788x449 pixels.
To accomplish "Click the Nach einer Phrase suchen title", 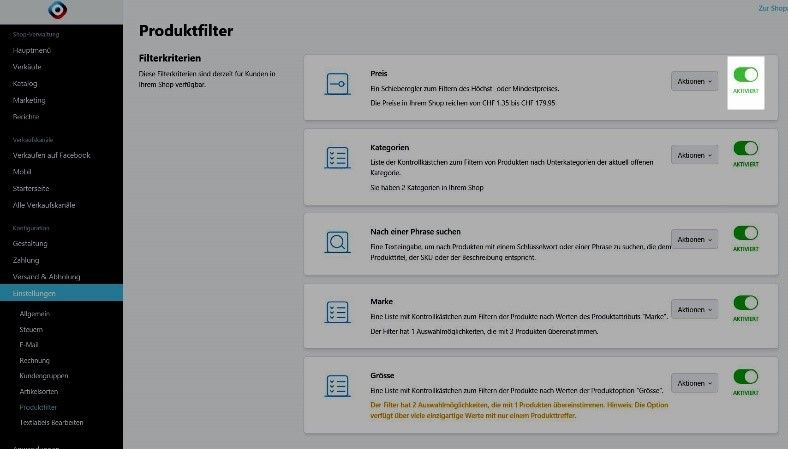I will (x=415, y=232).
